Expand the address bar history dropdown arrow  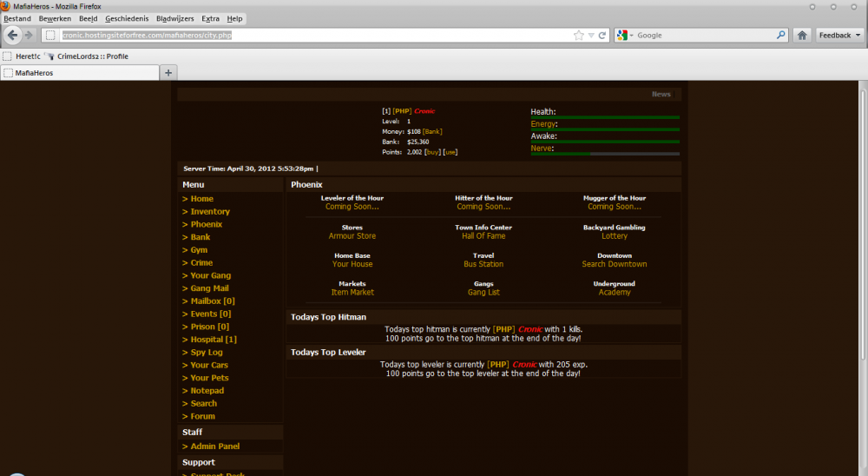pos(591,36)
